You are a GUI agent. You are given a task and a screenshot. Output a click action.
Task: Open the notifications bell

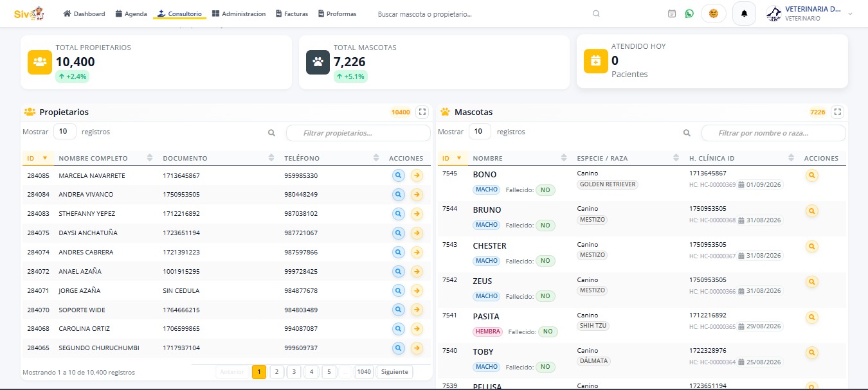[744, 13]
